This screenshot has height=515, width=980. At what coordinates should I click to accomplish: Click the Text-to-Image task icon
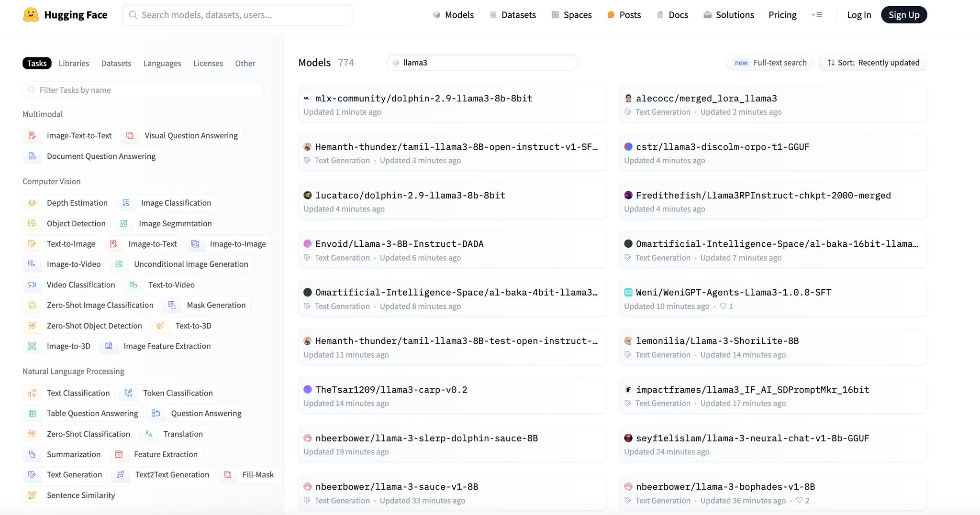32,244
